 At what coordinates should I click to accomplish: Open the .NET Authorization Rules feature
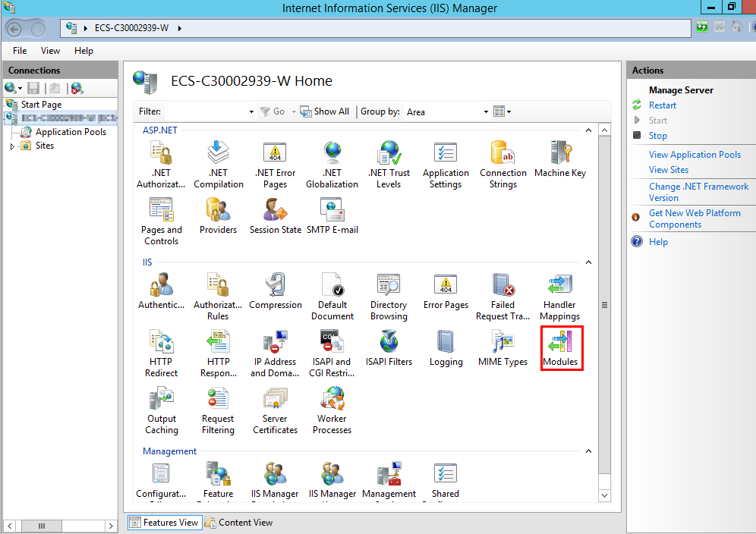(161, 165)
